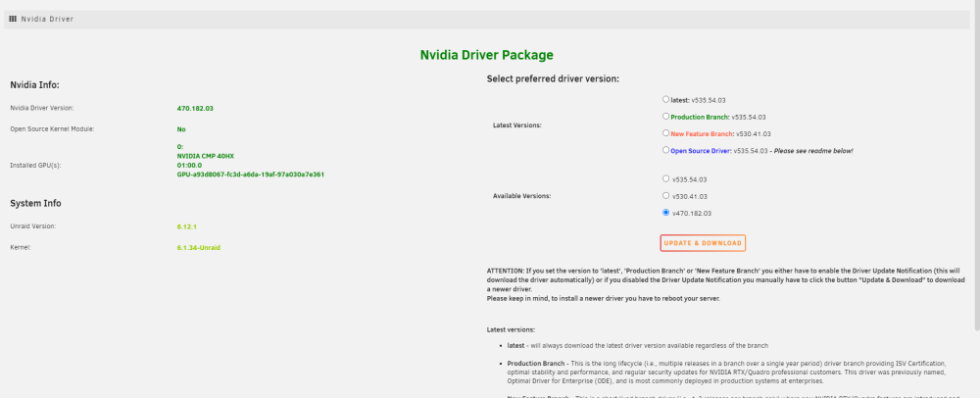Viewport: 980px width, 398px height.
Task: Choose the Production Branch radio button
Action: [665, 116]
